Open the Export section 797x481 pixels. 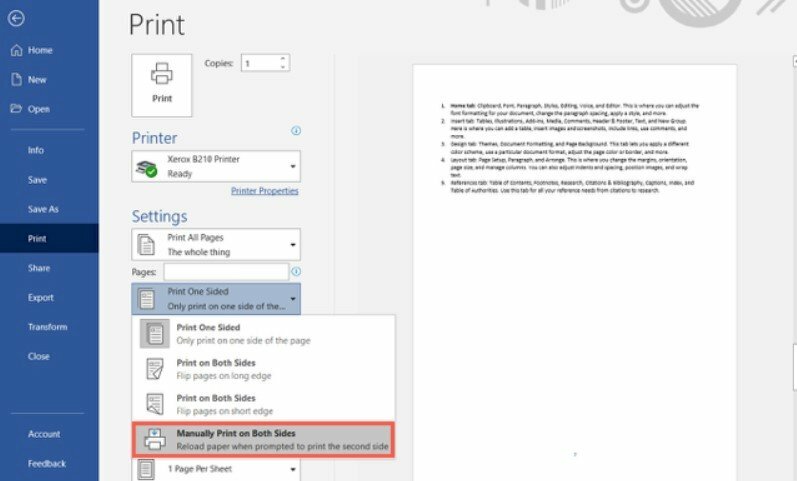(41, 297)
